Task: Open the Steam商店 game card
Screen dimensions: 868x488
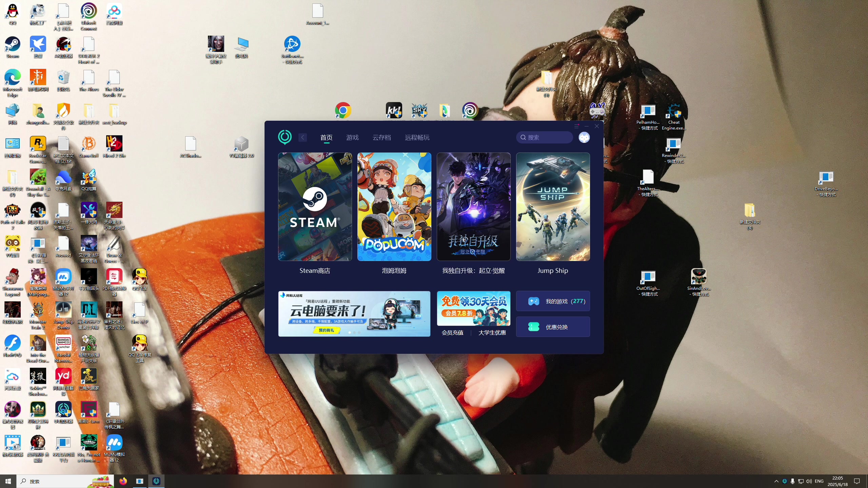Action: tap(315, 213)
